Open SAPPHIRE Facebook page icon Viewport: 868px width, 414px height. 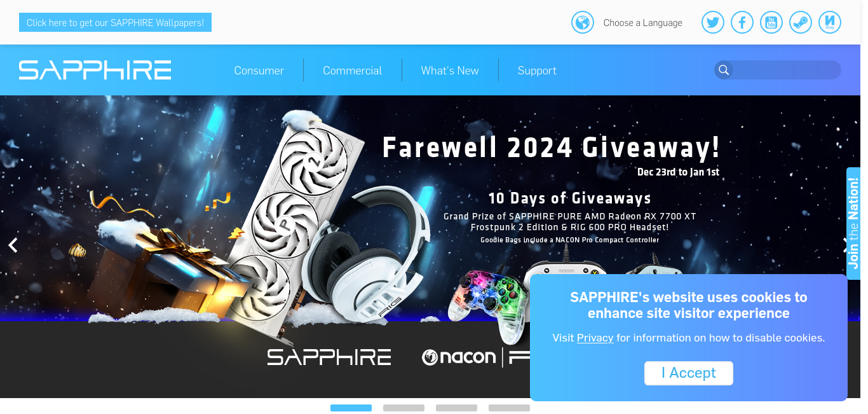742,23
